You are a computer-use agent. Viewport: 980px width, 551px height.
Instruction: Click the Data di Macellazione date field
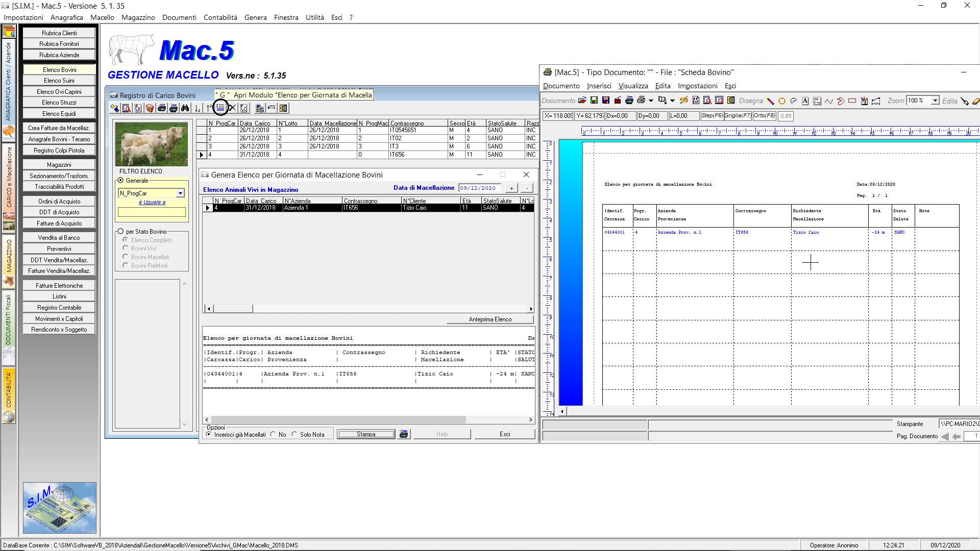[x=480, y=188]
